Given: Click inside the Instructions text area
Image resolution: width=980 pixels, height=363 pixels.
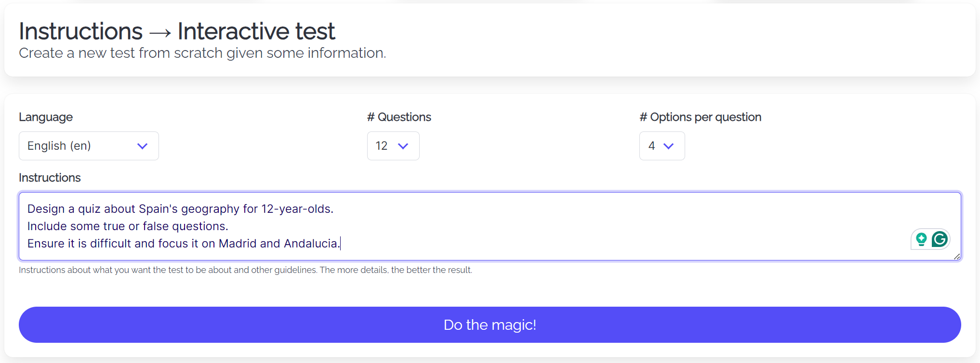Looking at the screenshot, I should click(x=434, y=226).
